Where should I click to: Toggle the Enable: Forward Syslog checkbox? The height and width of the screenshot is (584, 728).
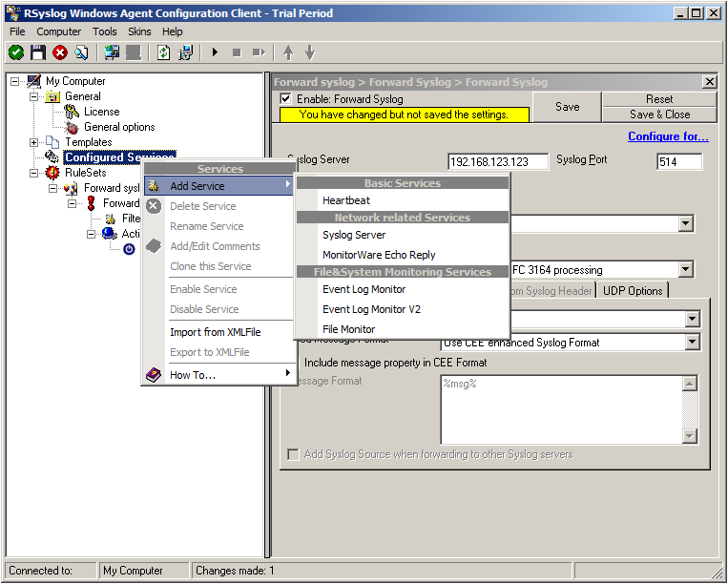(286, 99)
